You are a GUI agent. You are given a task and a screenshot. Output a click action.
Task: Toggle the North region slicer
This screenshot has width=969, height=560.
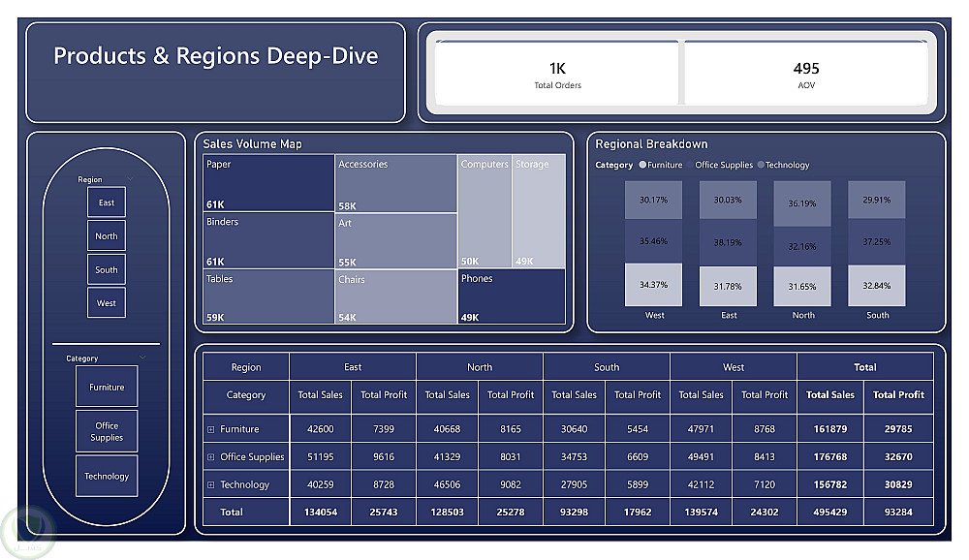[x=107, y=235]
